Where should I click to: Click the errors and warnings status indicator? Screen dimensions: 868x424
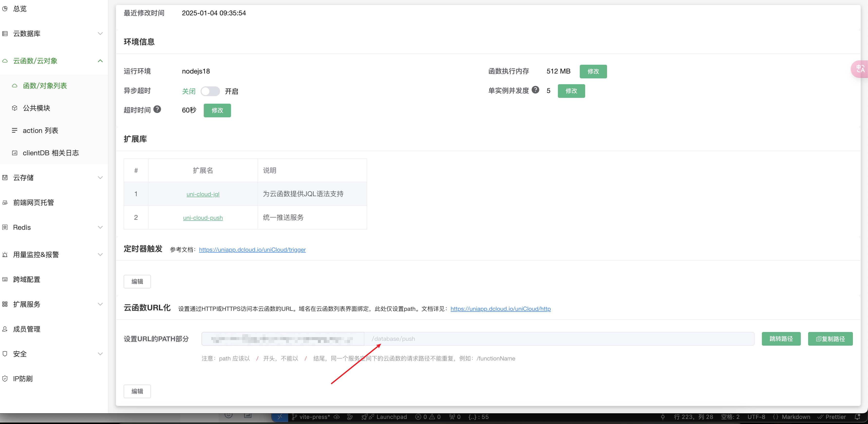point(428,417)
